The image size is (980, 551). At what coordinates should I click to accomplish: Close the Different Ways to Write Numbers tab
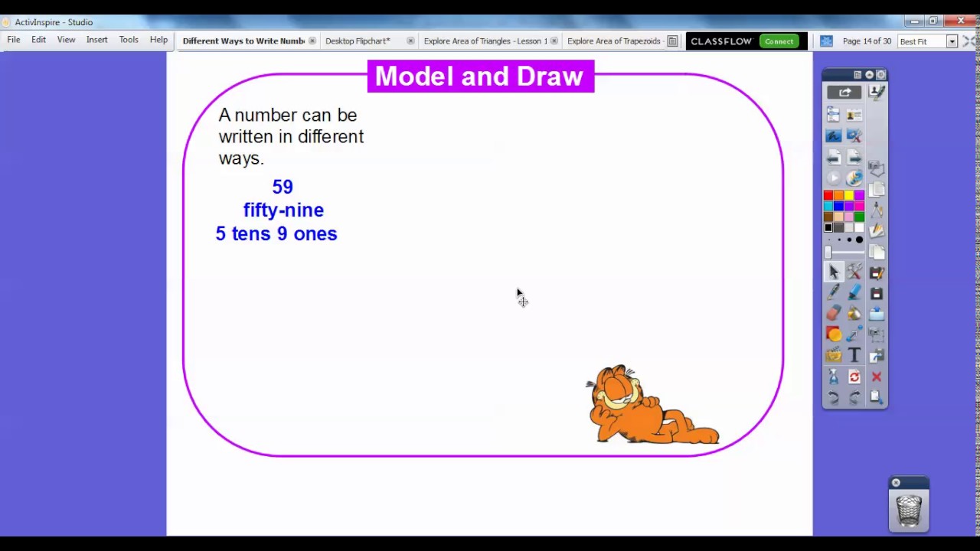pyautogui.click(x=312, y=41)
